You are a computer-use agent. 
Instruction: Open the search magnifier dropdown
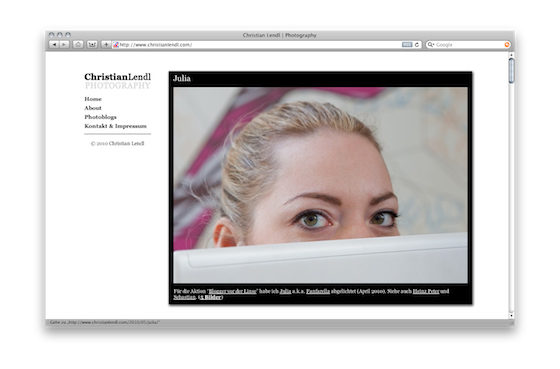(431, 45)
